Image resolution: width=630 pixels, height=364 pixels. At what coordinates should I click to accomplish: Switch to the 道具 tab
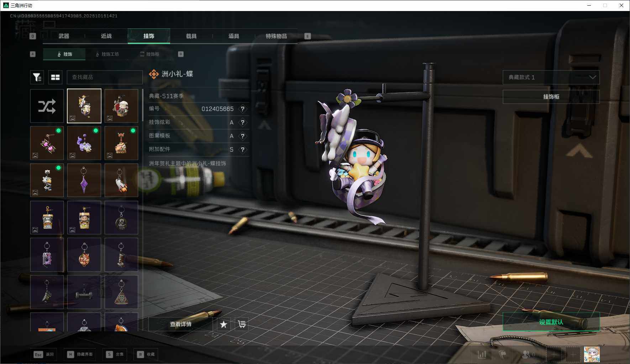233,36
